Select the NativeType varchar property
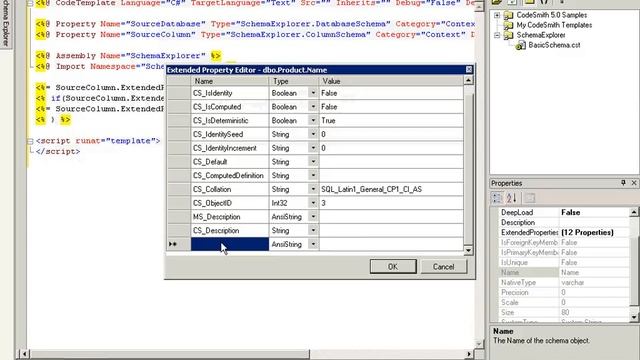This screenshot has width=640, height=360. (x=564, y=282)
